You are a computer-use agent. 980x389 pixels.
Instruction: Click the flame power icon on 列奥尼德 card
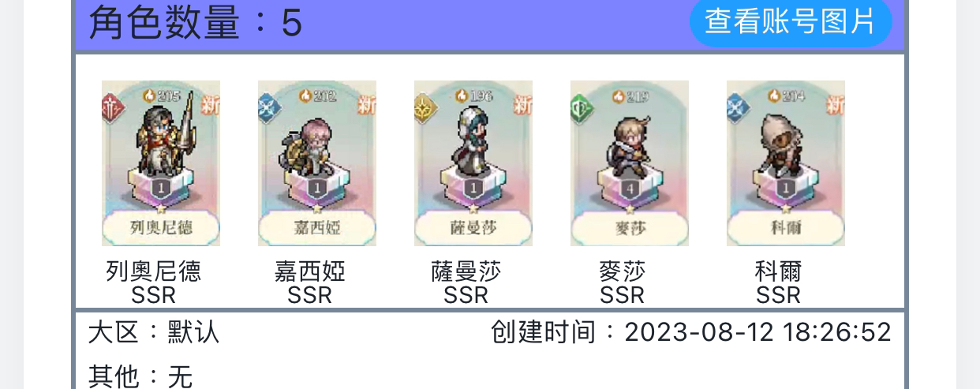point(149,95)
